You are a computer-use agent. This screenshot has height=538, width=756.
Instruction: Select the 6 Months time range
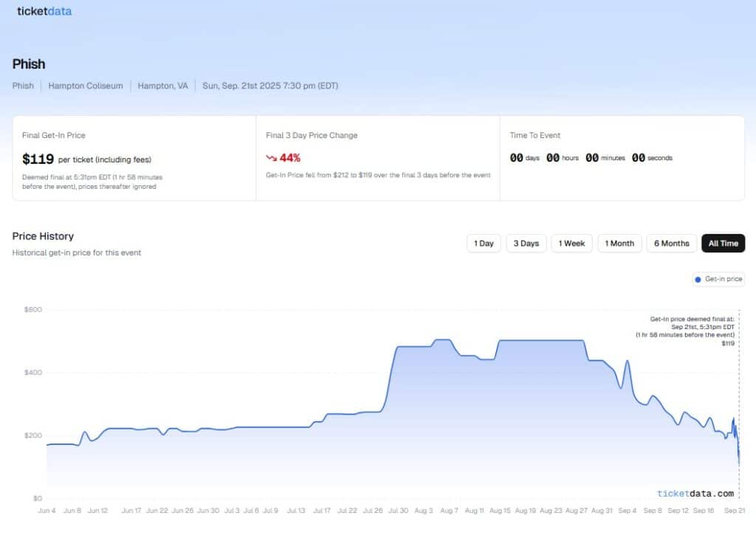(x=671, y=244)
